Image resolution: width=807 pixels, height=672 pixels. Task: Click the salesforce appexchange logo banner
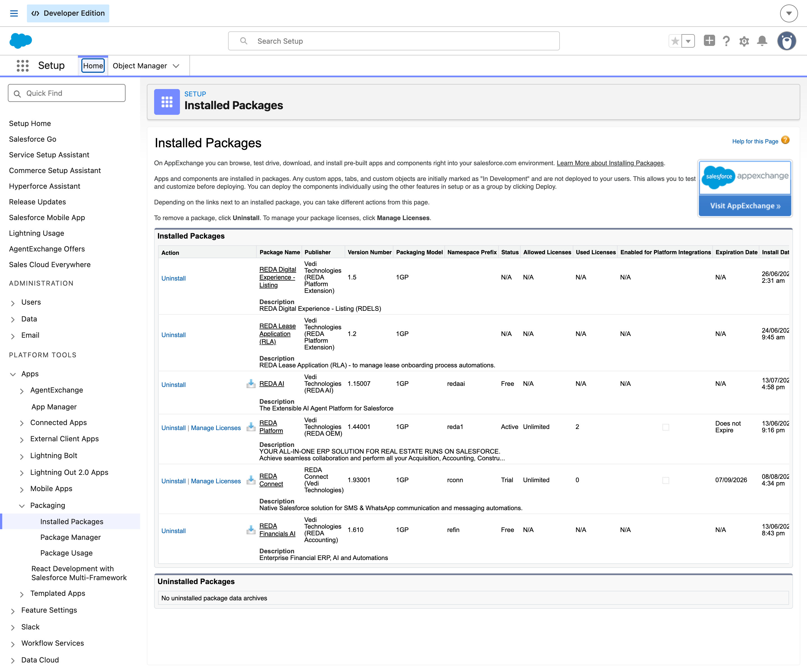(x=745, y=177)
